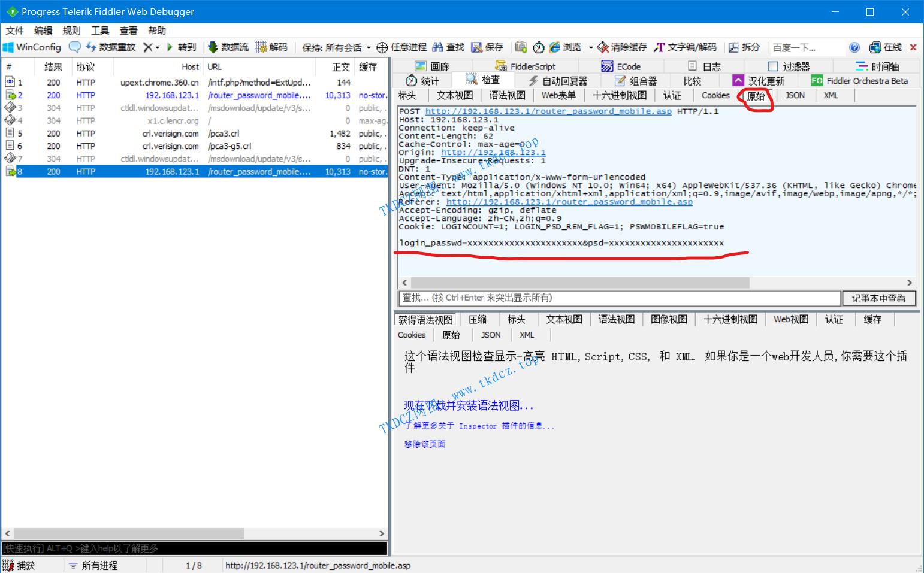Screen dimensions: 924x573
Task: Toggle the Decode (解码) button
Action: [272, 47]
